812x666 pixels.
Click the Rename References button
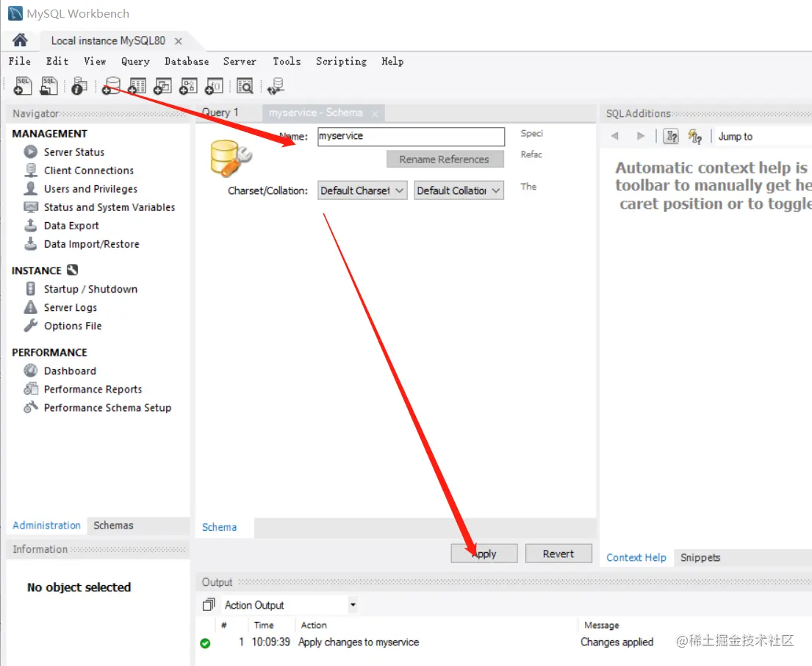click(445, 160)
